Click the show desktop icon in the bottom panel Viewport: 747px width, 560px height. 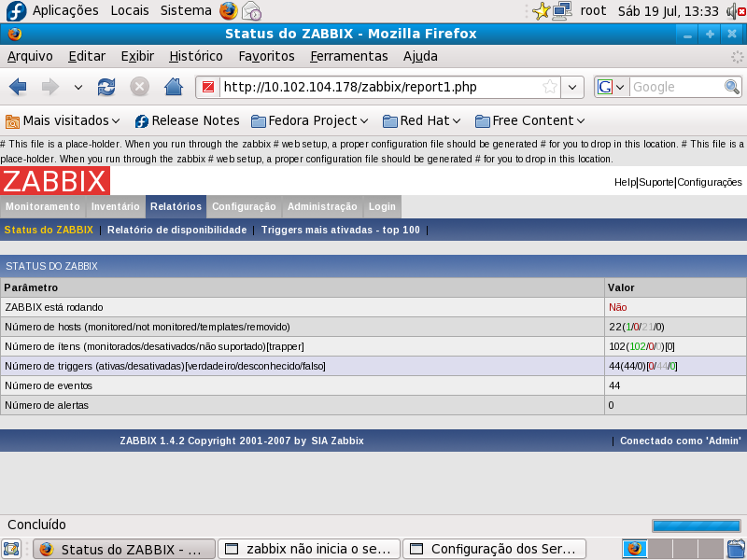point(11,549)
